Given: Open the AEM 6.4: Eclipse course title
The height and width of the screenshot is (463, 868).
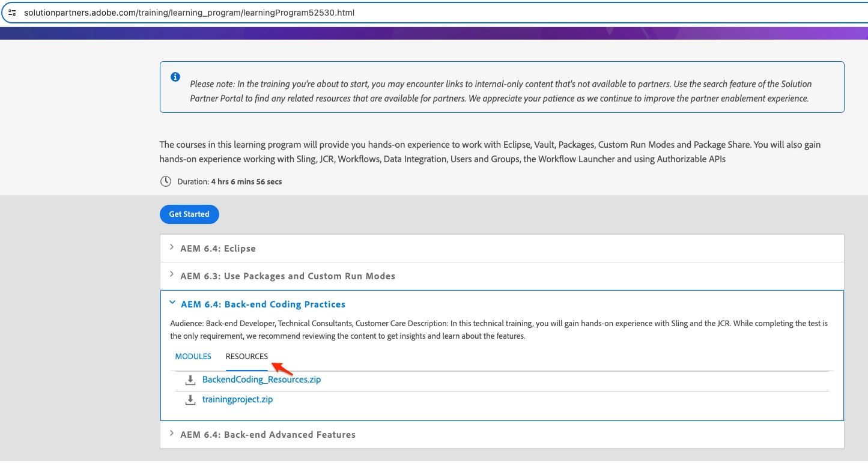Looking at the screenshot, I should tap(218, 249).
